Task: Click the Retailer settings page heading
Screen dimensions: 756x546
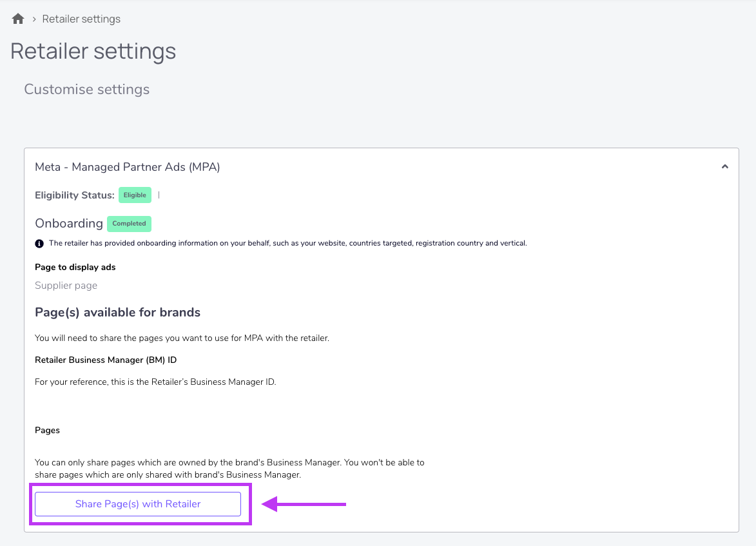Action: 93,52
